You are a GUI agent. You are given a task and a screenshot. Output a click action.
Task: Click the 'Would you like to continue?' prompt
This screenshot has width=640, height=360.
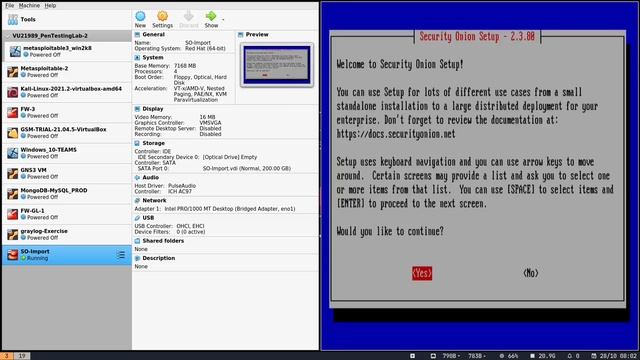click(390, 231)
